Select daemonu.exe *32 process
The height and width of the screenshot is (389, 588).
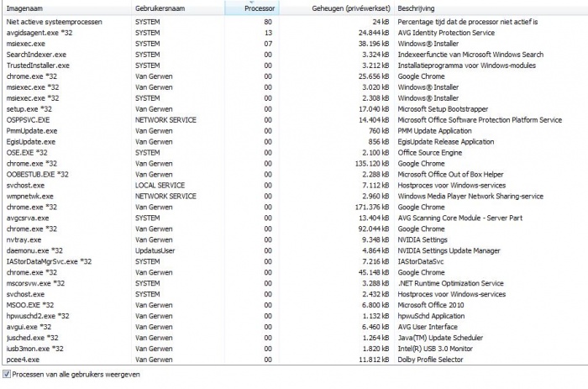click(296, 250)
